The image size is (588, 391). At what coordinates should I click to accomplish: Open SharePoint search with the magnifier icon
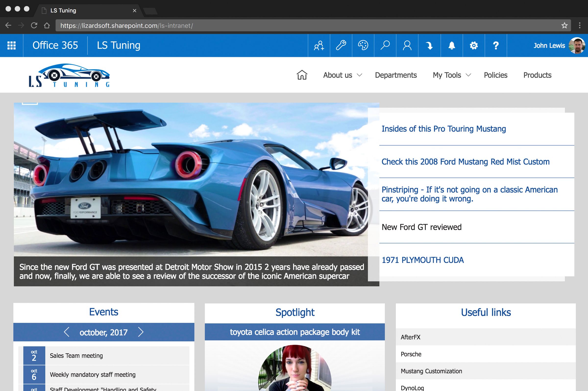pyautogui.click(x=385, y=45)
